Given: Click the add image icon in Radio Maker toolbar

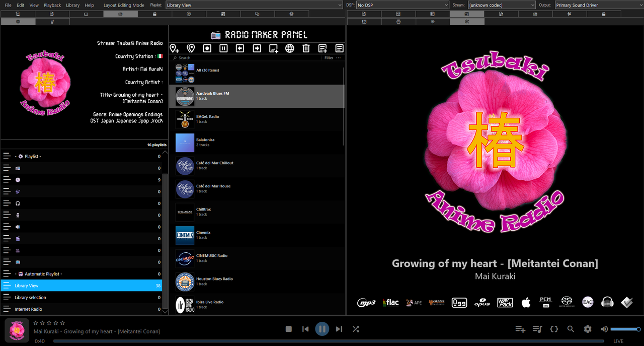Looking at the screenshot, I should 273,48.
